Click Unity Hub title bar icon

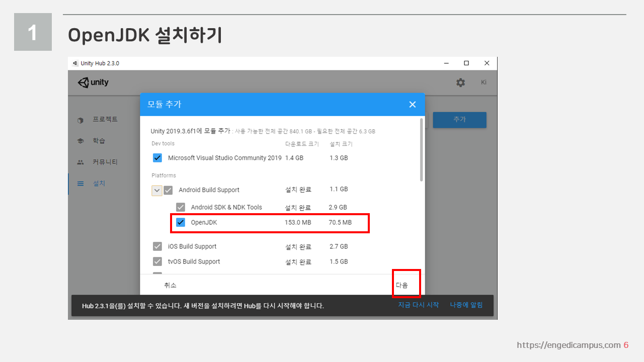75,63
